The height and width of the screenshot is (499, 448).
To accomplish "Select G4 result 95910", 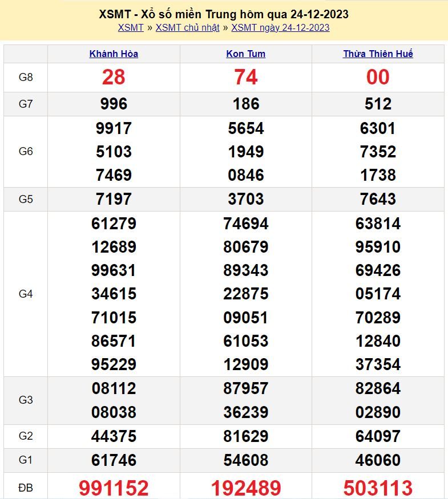I will [x=378, y=248].
